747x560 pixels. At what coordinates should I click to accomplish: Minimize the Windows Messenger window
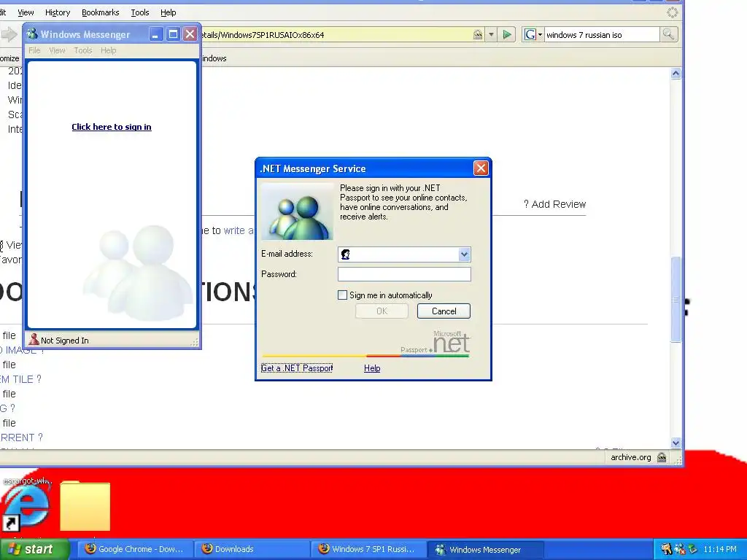(155, 34)
